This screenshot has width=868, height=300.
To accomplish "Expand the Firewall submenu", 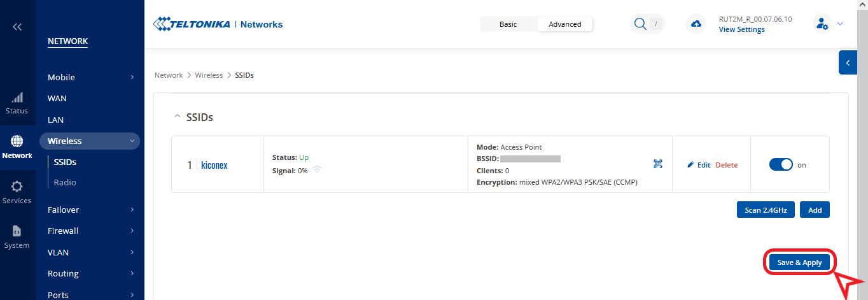I will [x=91, y=231].
